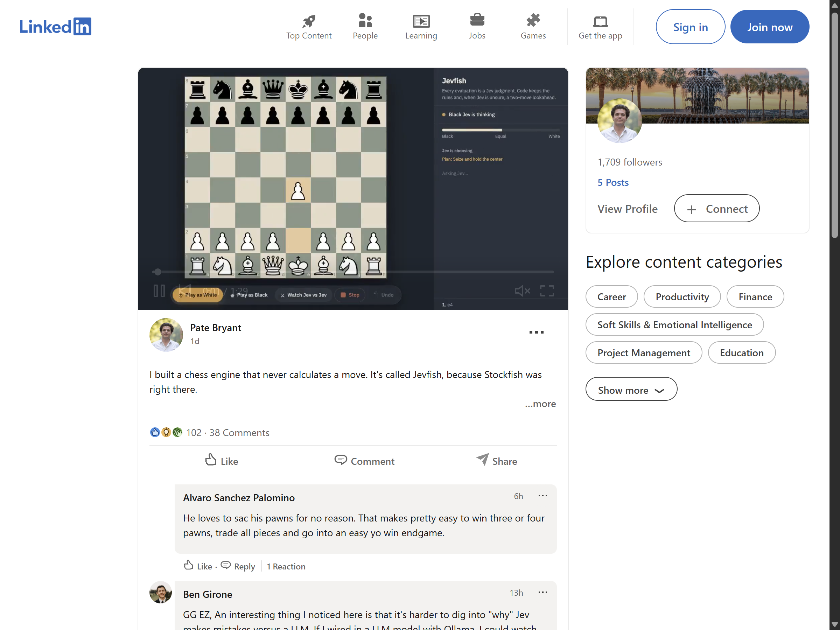Expand the post text with ...more
Screen dimensions: 840x630
click(540, 404)
